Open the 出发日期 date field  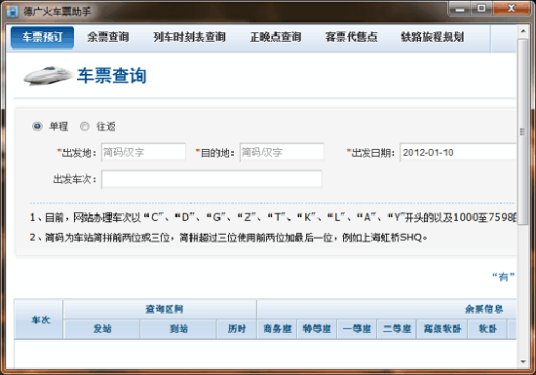point(458,152)
